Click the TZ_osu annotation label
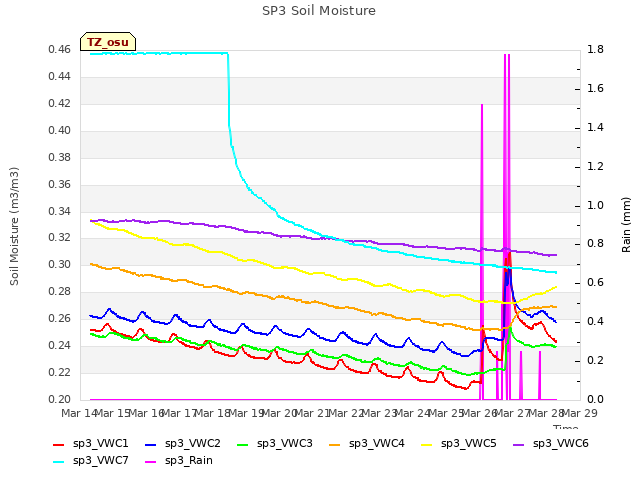640x480 pixels. click(x=108, y=42)
